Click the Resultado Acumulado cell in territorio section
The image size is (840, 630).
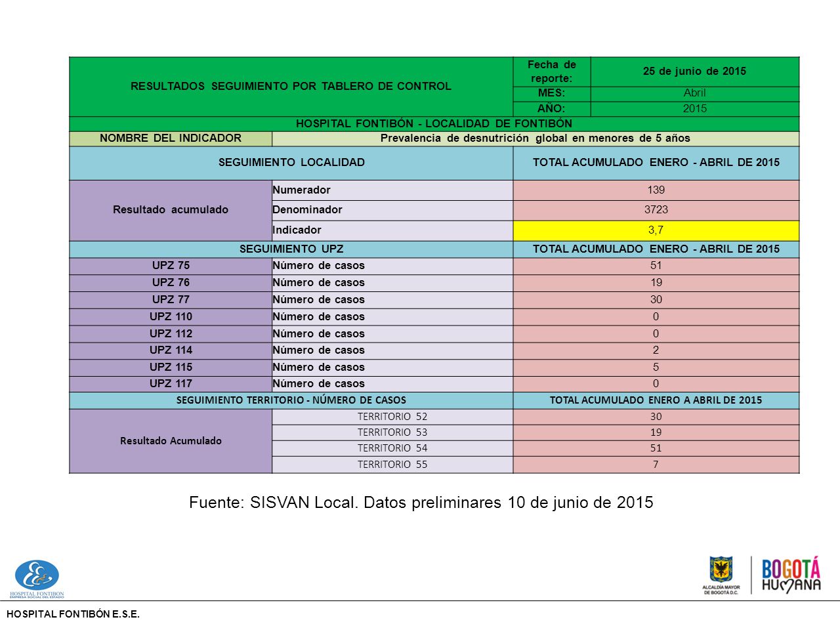171,441
